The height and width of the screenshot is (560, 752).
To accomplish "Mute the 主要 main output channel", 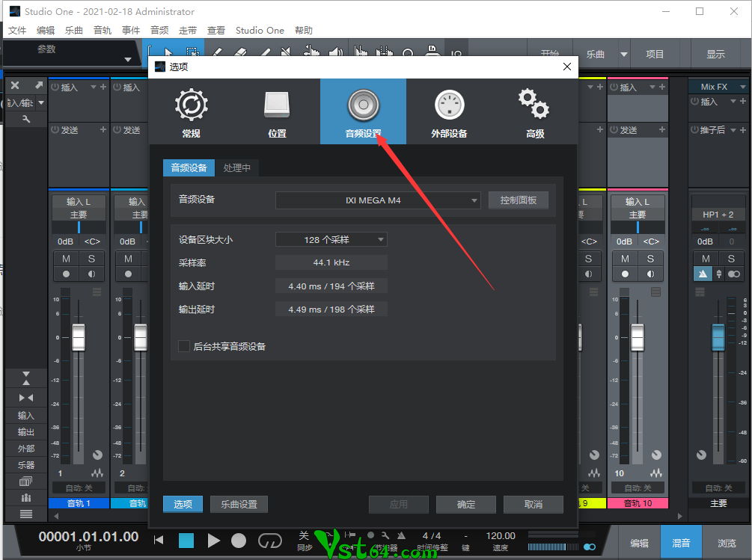I will 706,259.
